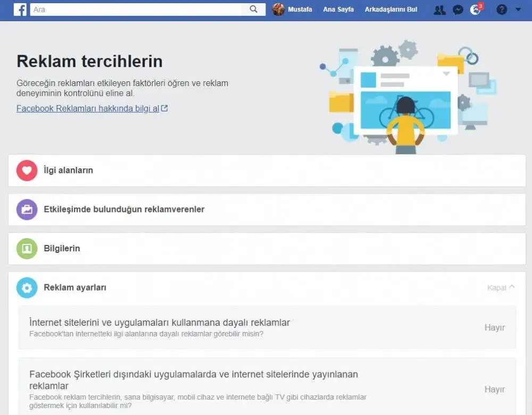The height and width of the screenshot is (415, 532).
Task: Expand the Bilgilerin section
Action: click(x=267, y=248)
